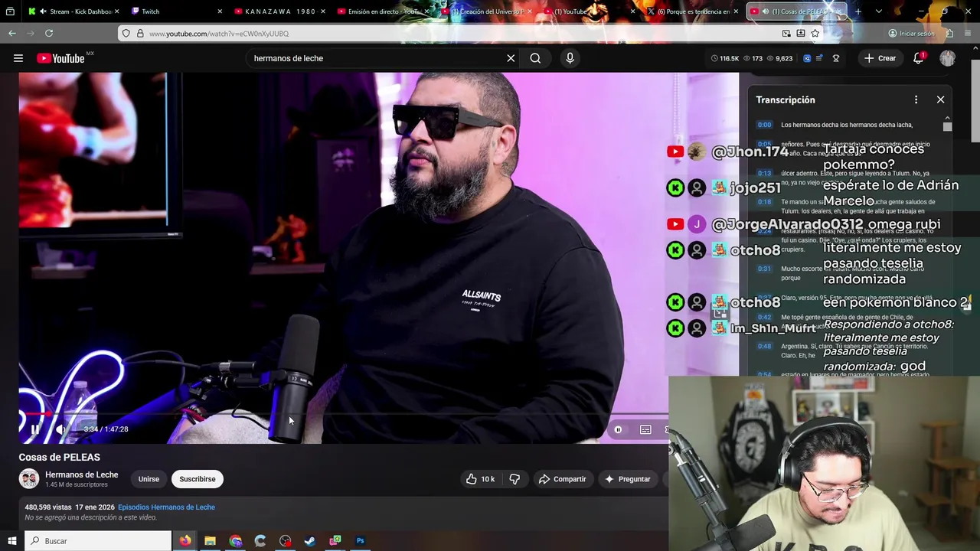Share the video with Compartir
The width and height of the screenshot is (980, 551).
[x=563, y=479]
